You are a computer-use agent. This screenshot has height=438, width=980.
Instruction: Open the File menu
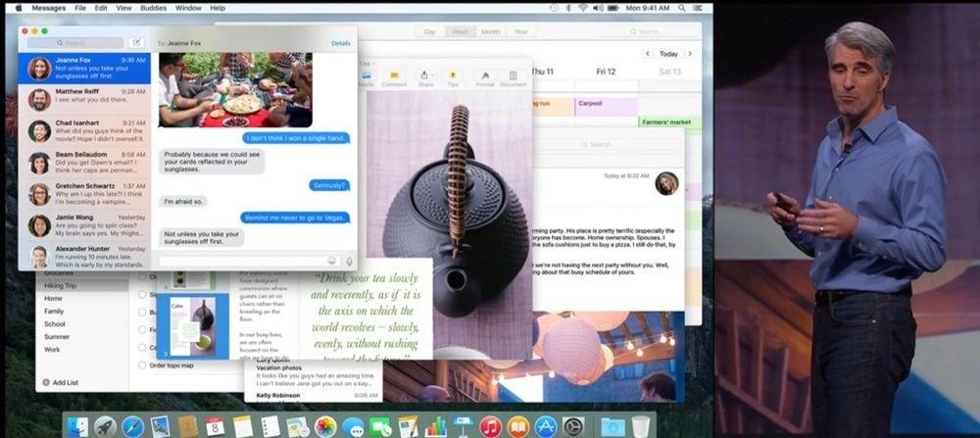80,8
